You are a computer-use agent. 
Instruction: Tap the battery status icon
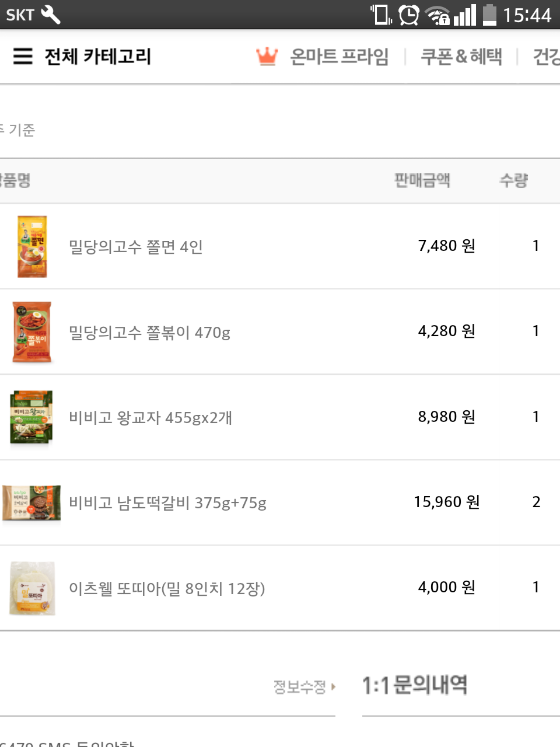[489, 15]
